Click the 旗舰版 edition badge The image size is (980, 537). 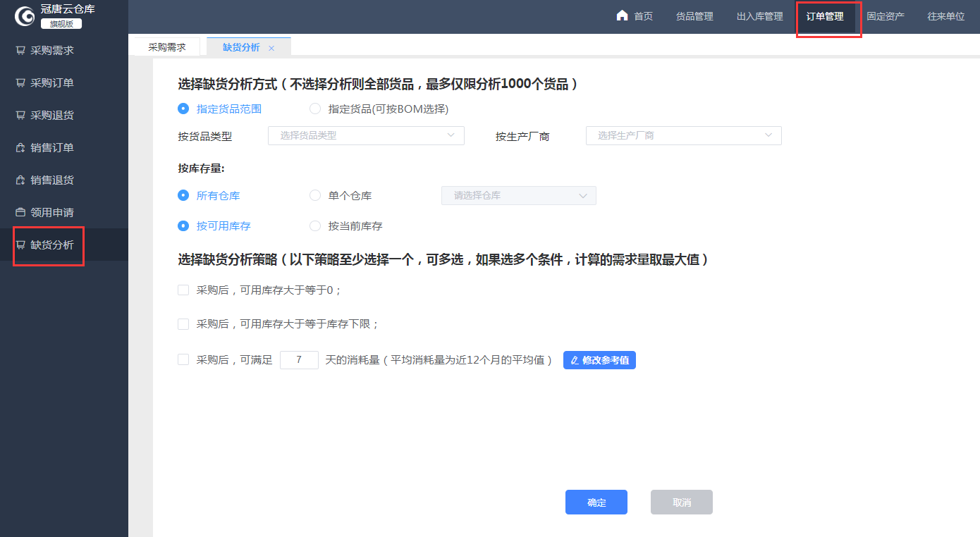click(x=61, y=24)
